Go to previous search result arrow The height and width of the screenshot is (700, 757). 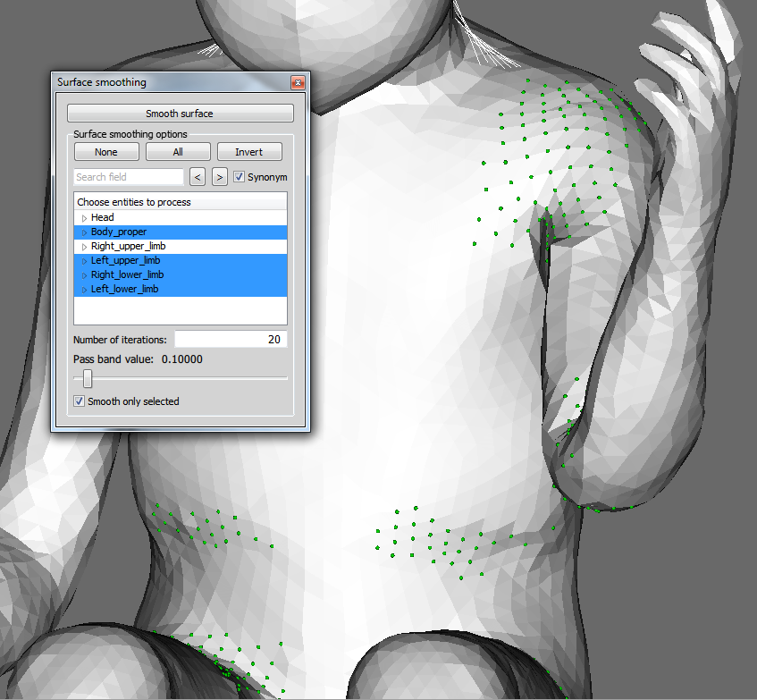click(x=197, y=177)
